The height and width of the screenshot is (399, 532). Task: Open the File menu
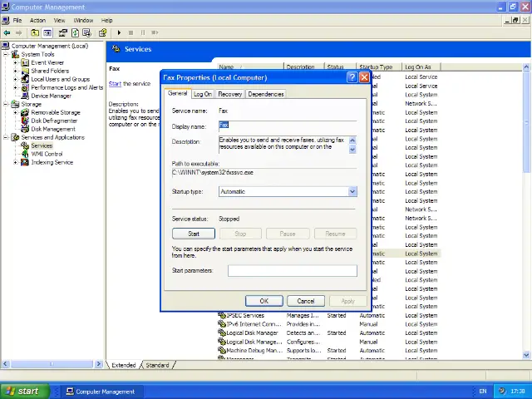coord(17,20)
